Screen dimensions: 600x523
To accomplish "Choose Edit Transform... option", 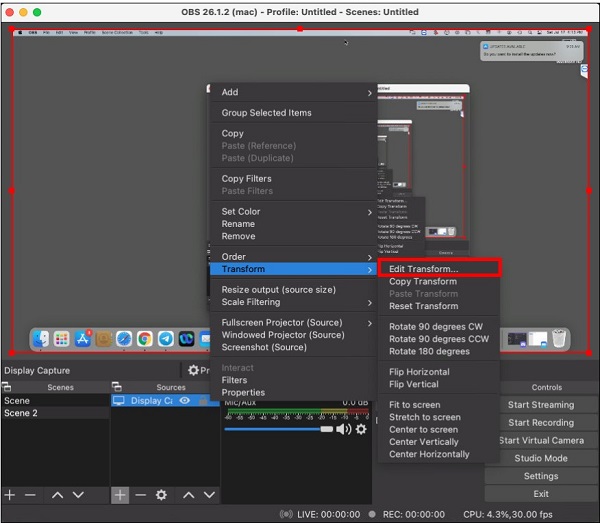I will pos(439,269).
